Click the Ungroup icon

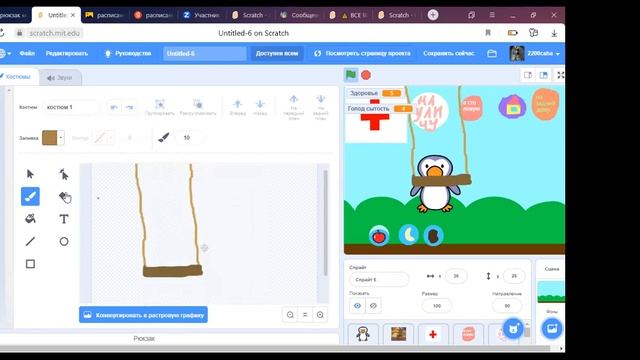click(198, 107)
